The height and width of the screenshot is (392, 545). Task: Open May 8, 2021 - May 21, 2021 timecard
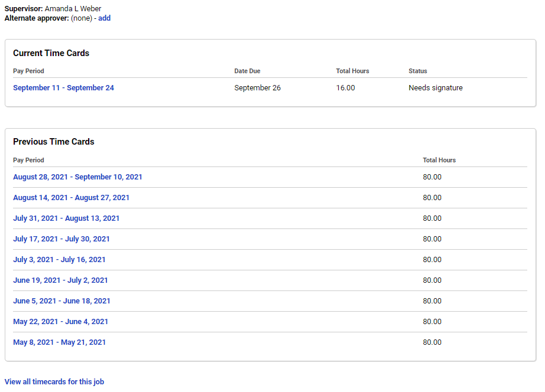pos(59,342)
